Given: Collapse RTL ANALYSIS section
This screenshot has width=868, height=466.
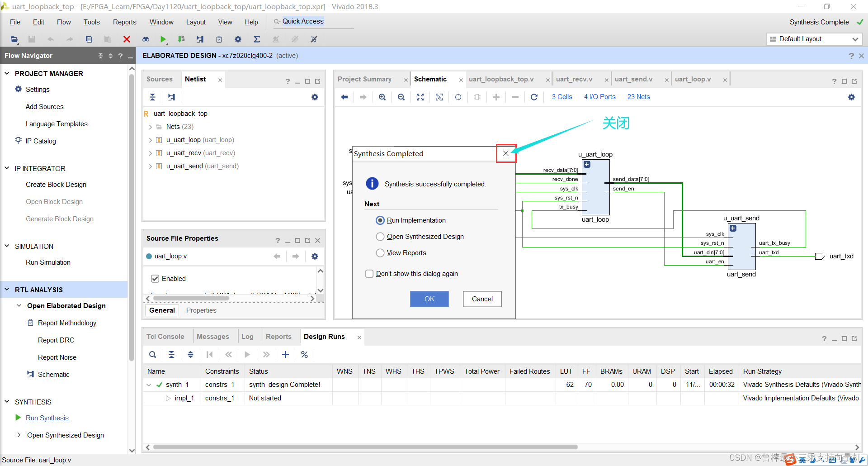Looking at the screenshot, I should 7,290.
